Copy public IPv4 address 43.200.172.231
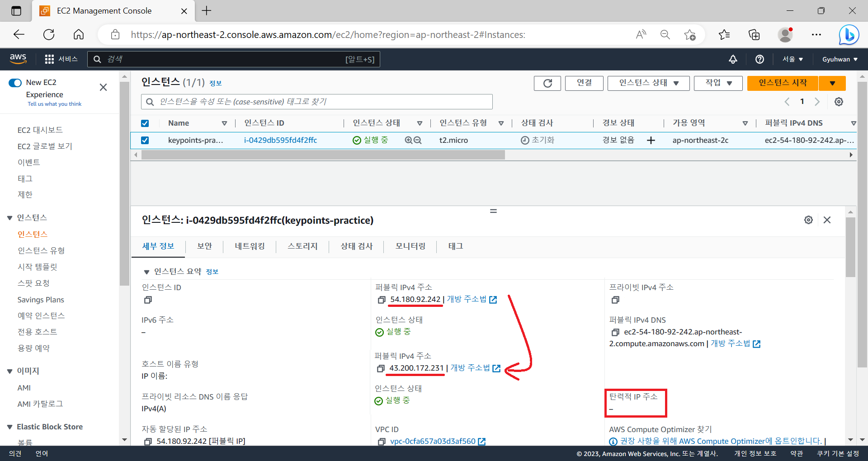Image resolution: width=868 pixels, height=461 pixels. (381, 368)
